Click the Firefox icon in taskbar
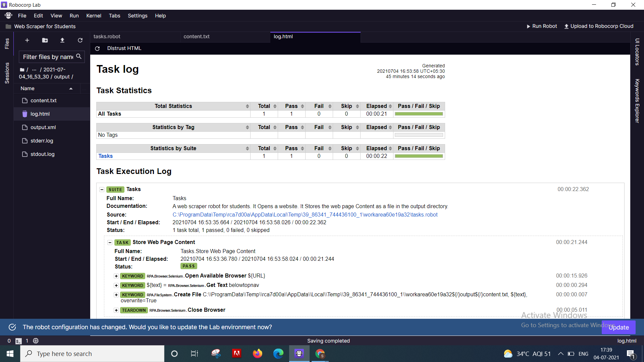The width and height of the screenshot is (644, 362). point(257,354)
